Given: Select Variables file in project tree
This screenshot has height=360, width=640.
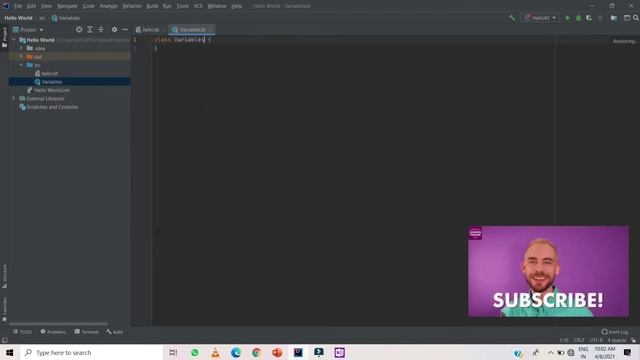Looking at the screenshot, I should pos(52,82).
